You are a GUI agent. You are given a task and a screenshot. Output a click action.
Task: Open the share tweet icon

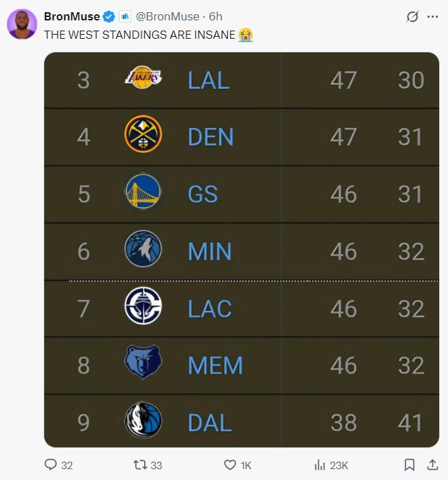coord(432,464)
